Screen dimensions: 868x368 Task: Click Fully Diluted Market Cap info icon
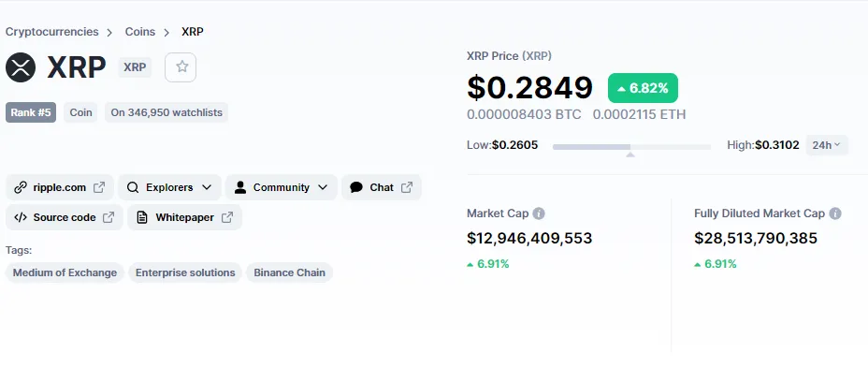point(835,213)
